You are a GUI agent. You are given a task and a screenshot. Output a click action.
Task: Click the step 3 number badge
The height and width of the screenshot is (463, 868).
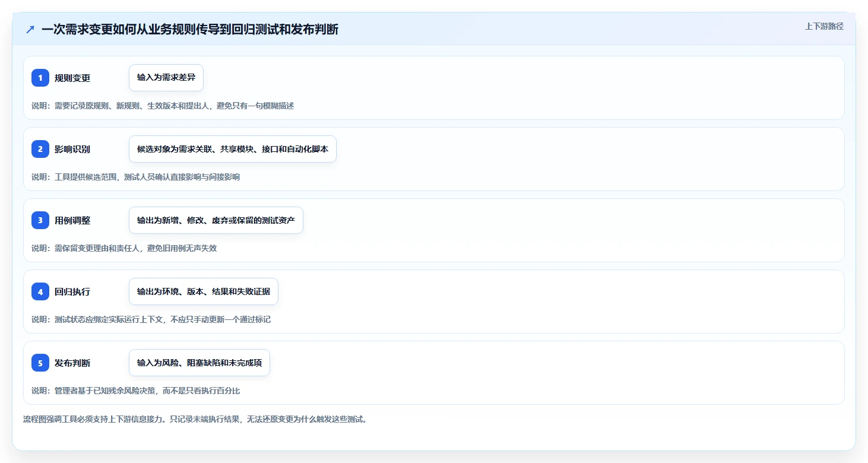pyautogui.click(x=40, y=220)
